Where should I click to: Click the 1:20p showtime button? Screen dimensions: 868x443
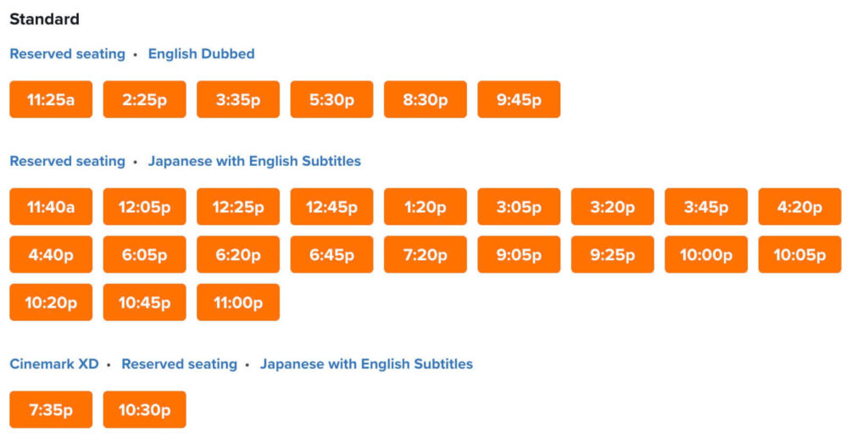tap(426, 207)
